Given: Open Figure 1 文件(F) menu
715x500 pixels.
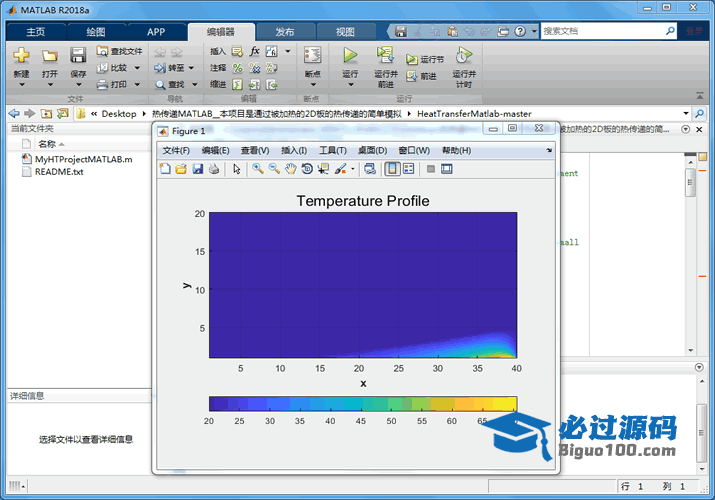Looking at the screenshot, I should coord(176,150).
